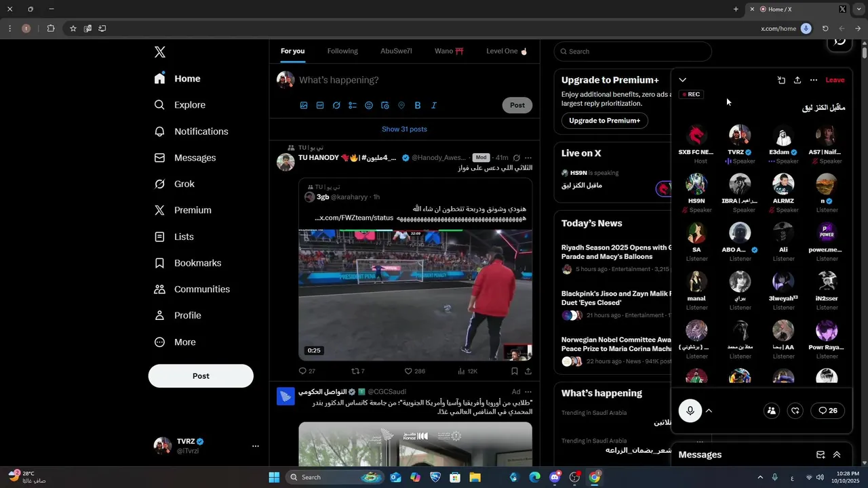Select the For you tab
Viewport: 868px width, 488px height.
[293, 52]
